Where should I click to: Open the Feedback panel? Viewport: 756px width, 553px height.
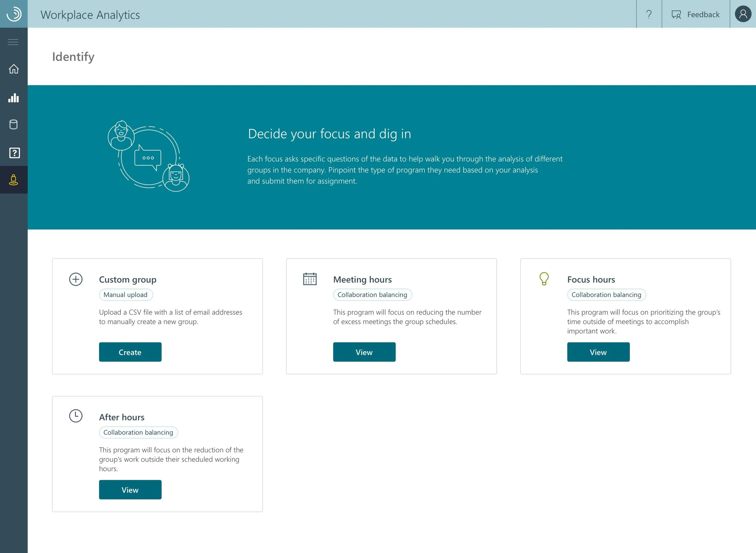696,15
